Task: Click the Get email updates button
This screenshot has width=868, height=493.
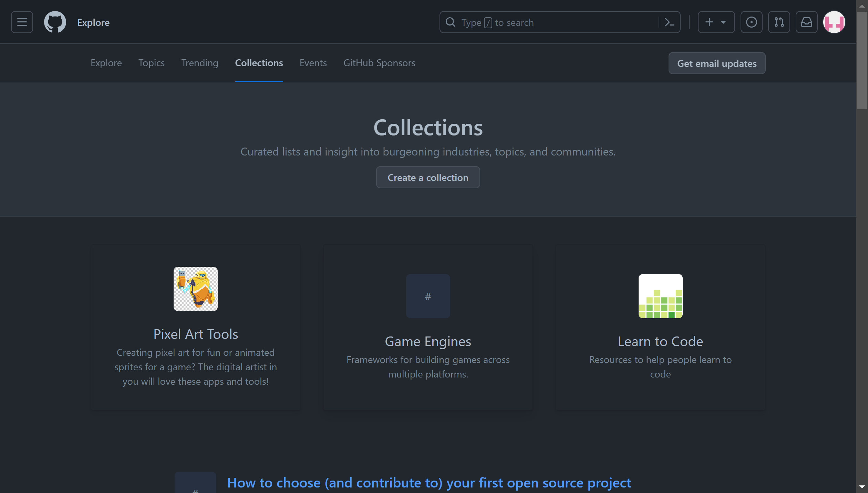Action: pyautogui.click(x=716, y=63)
